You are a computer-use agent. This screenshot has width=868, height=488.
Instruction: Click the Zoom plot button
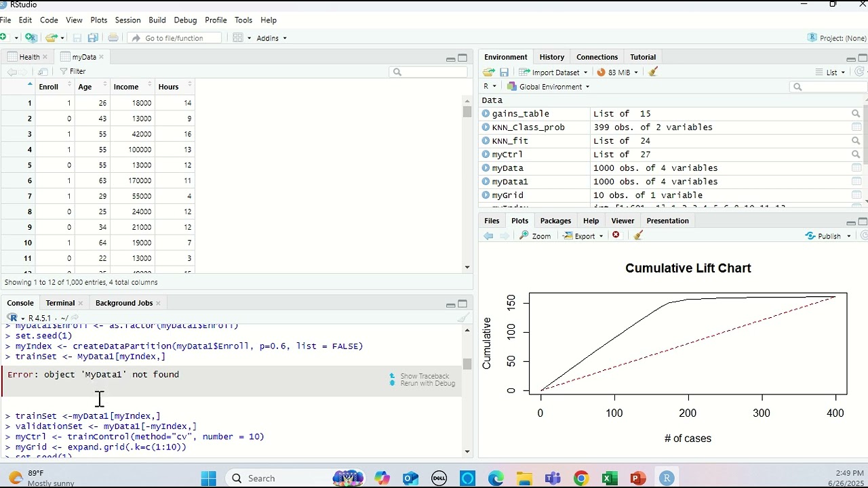[535, 236]
